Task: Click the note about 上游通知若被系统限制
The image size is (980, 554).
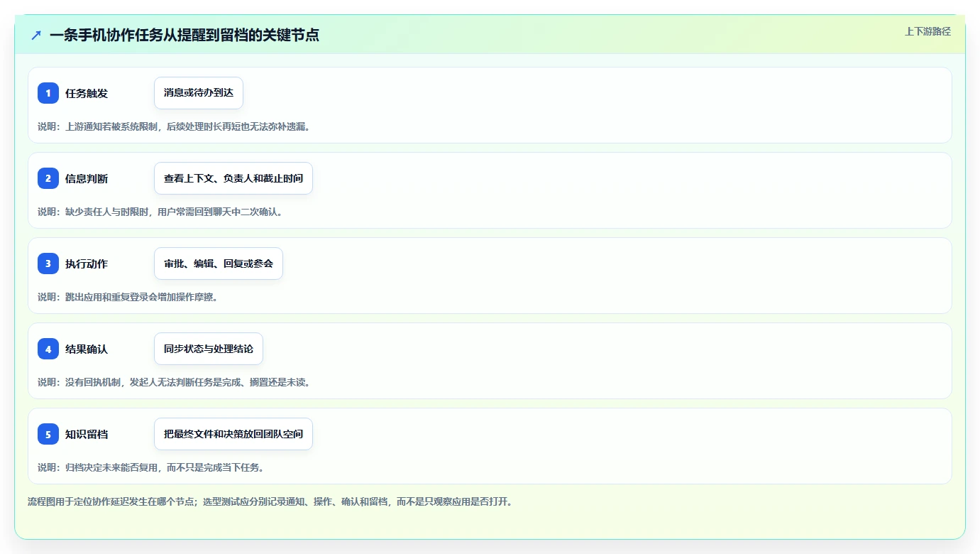Action: click(x=175, y=126)
